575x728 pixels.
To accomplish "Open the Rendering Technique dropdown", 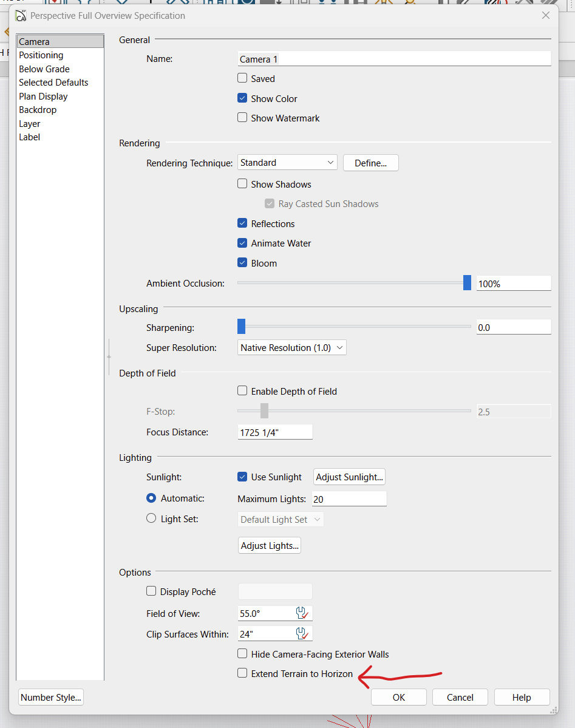I will 287,163.
